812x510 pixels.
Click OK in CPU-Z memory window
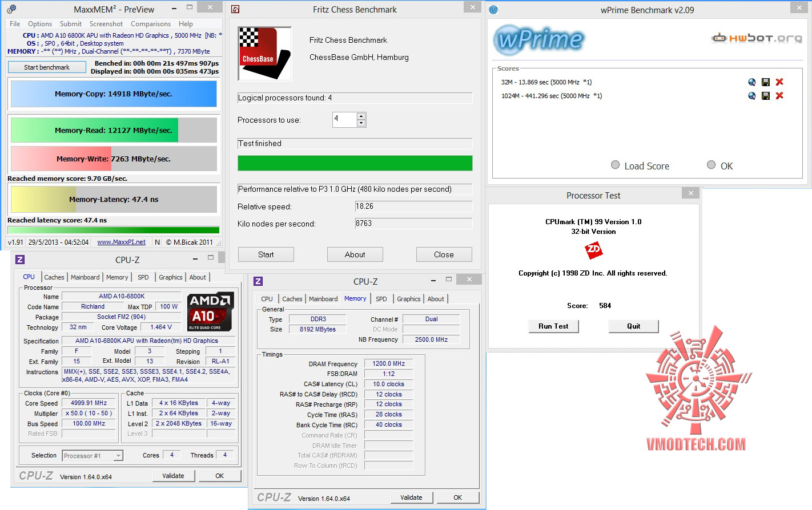click(457, 497)
